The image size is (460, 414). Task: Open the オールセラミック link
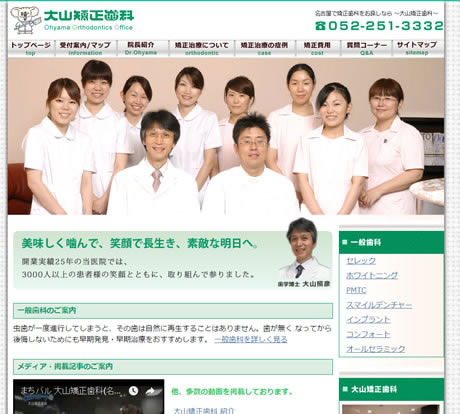click(x=376, y=349)
